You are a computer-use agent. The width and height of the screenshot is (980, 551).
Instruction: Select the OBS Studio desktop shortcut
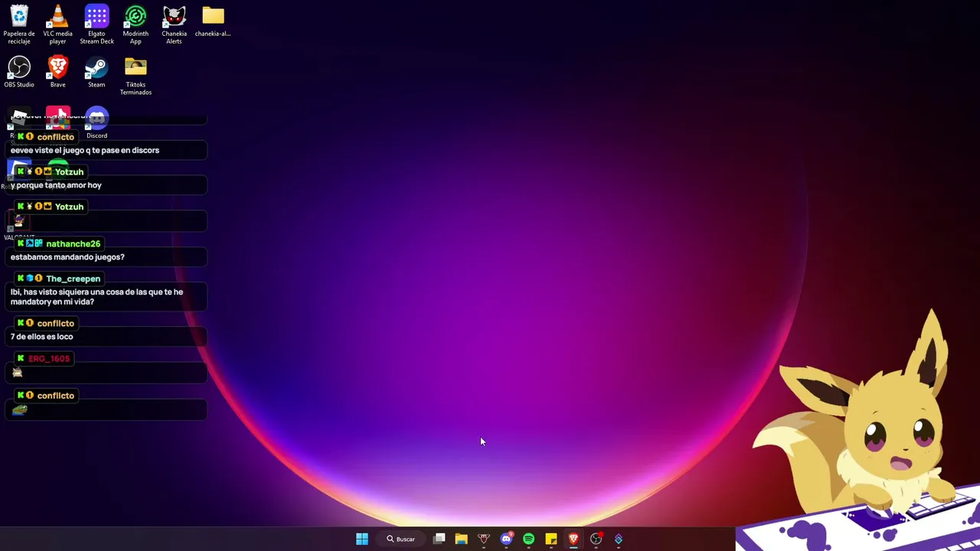pyautogui.click(x=19, y=72)
